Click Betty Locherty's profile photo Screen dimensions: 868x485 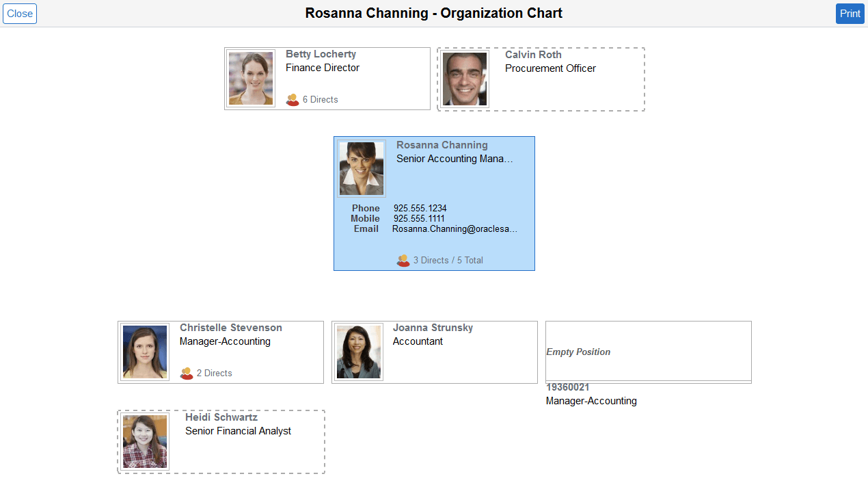pos(250,77)
